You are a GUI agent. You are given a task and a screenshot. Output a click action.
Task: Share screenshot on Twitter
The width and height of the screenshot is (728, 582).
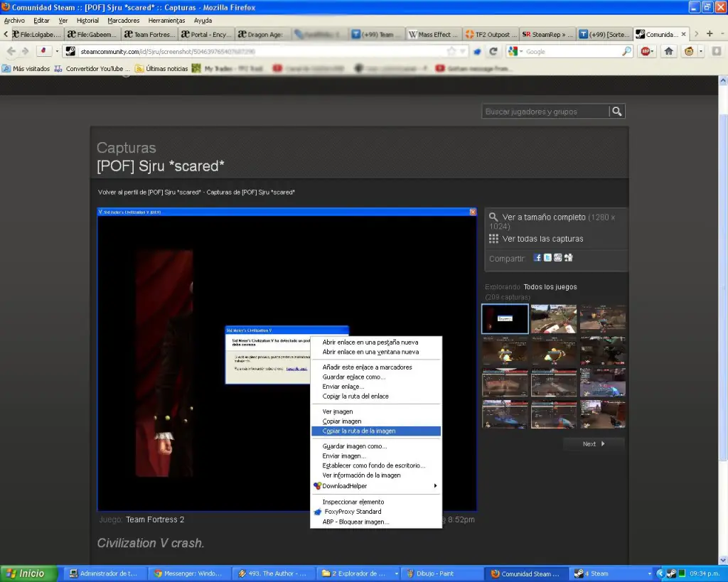[547, 257]
